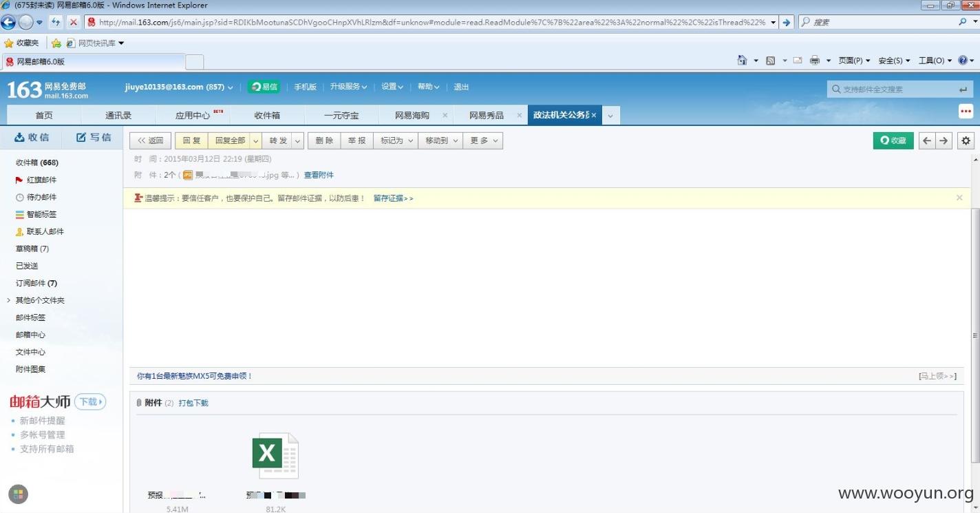The image size is (980, 513).
Task: Close the 网易秀品 tab
Action: (x=519, y=115)
